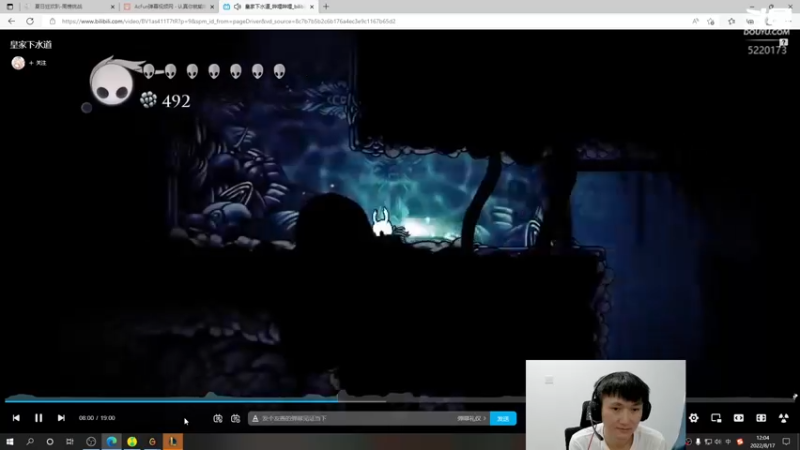Open the tab actions menu icon
This screenshot has width=800, height=450.
click(x=10, y=7)
